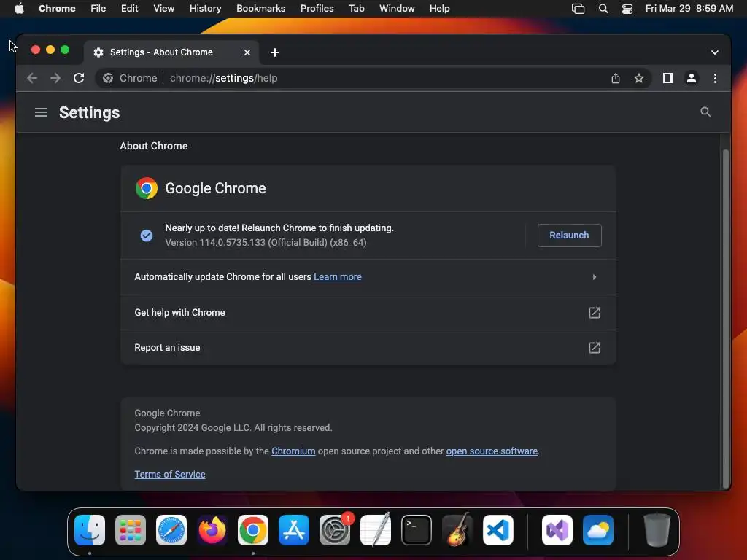The height and width of the screenshot is (560, 747).
Task: Open the History menu
Action: 205,8
